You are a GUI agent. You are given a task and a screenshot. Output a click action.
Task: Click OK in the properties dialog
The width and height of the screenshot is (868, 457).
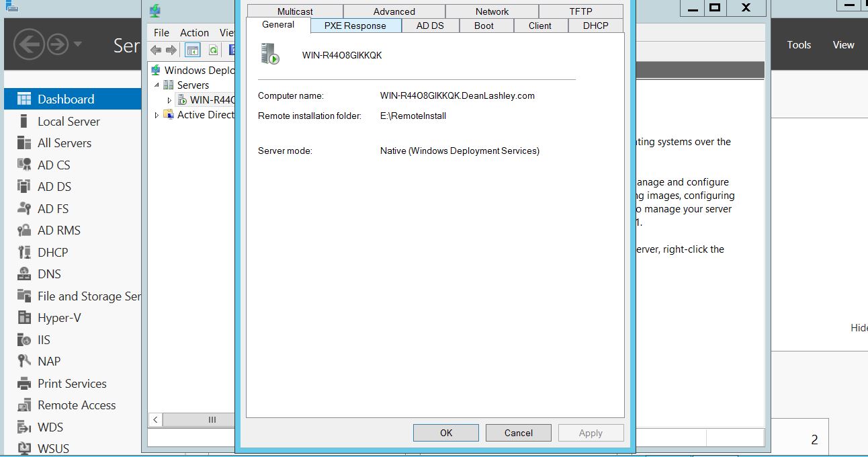click(446, 433)
